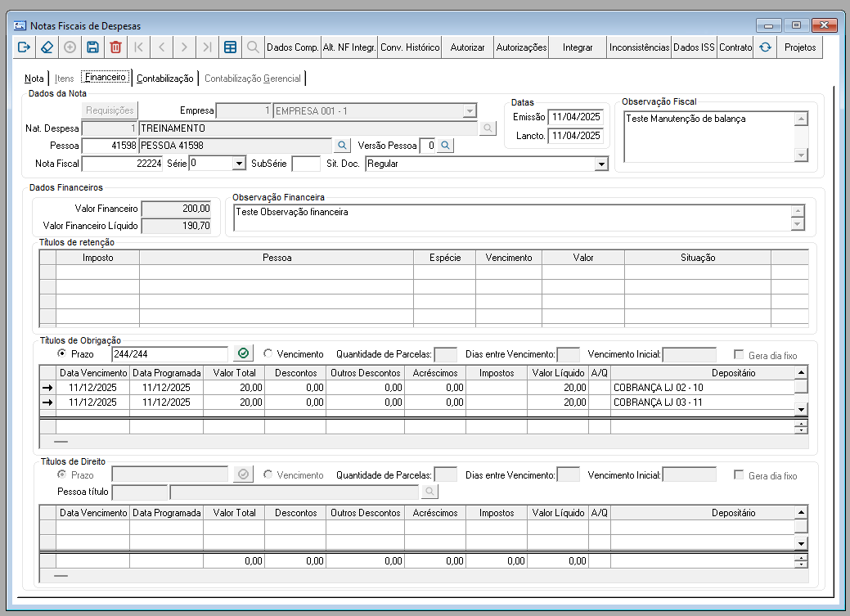Search Pessoa with magnifier icon

pyautogui.click(x=342, y=146)
